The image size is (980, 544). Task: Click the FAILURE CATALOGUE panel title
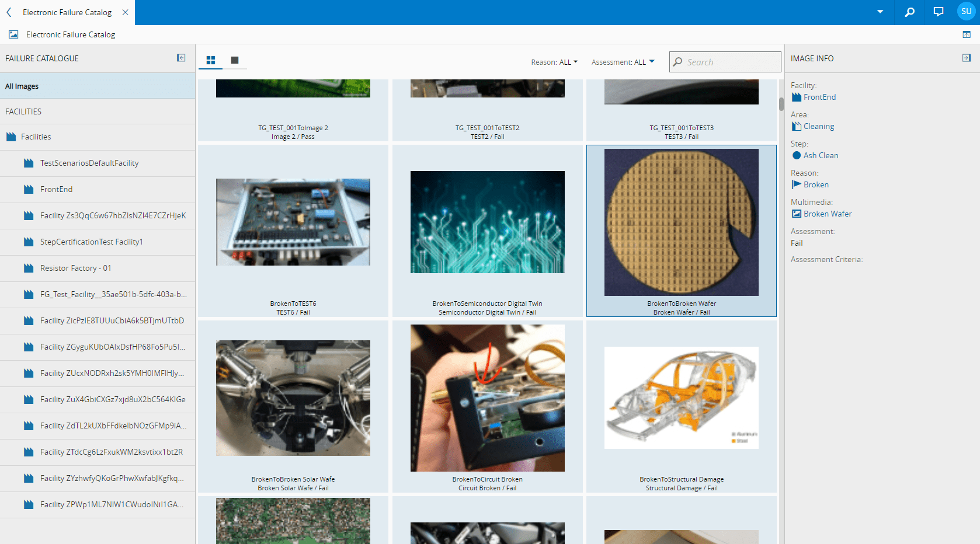tap(42, 58)
